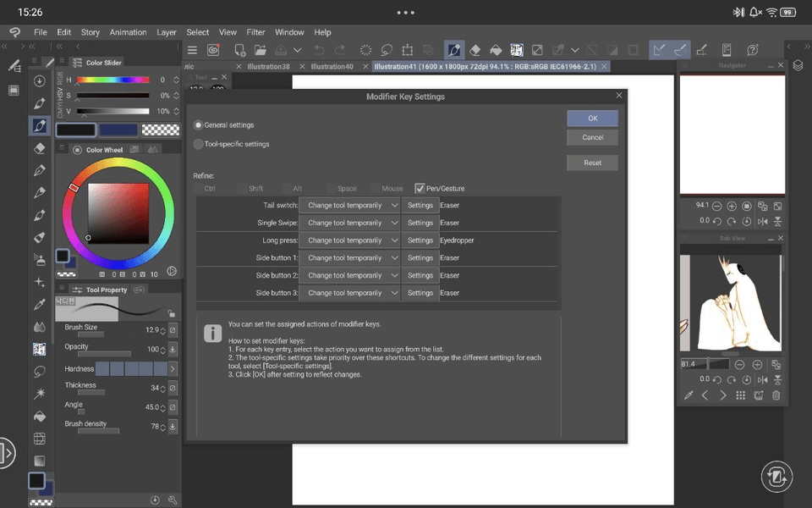Select the Auto select magic wand tool
812x508 pixels.
(40, 394)
